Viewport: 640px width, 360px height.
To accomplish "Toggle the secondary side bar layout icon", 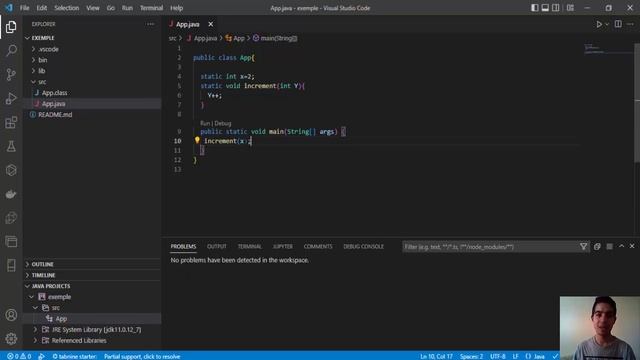I will [x=556, y=8].
